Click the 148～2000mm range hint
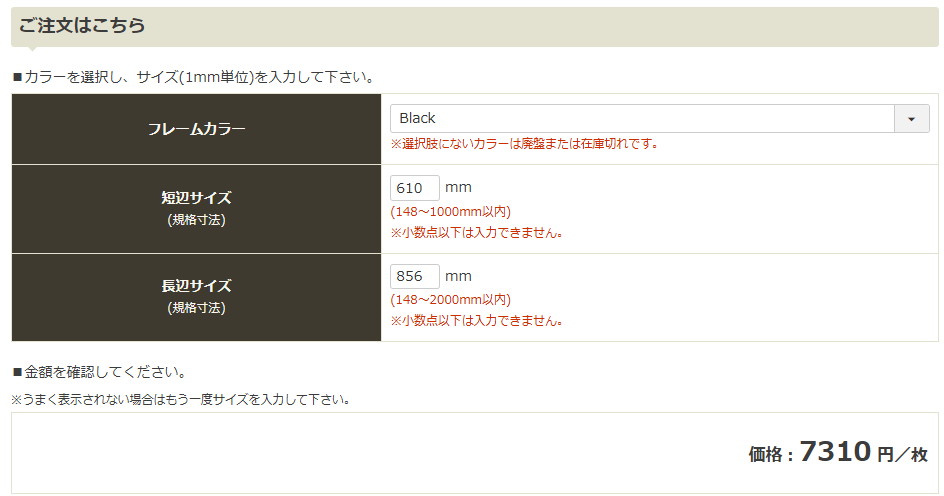The width and height of the screenshot is (944, 496). 450,300
